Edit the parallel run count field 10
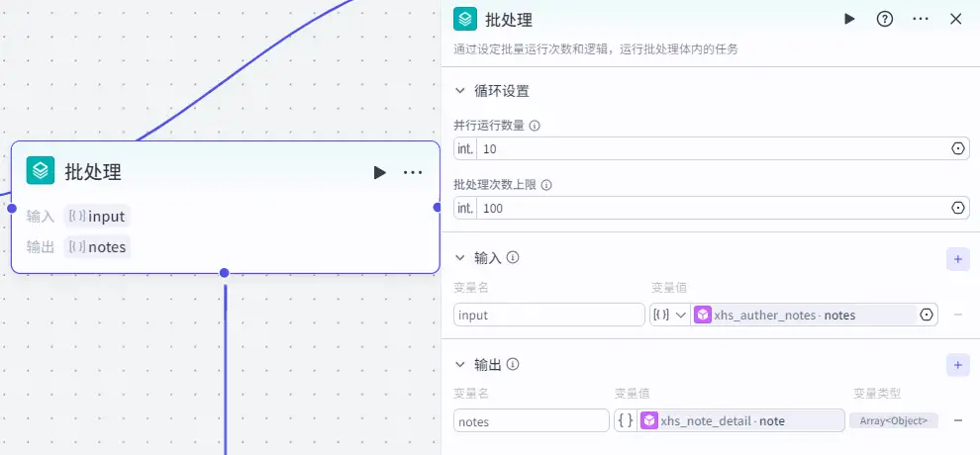 pyautogui.click(x=712, y=148)
